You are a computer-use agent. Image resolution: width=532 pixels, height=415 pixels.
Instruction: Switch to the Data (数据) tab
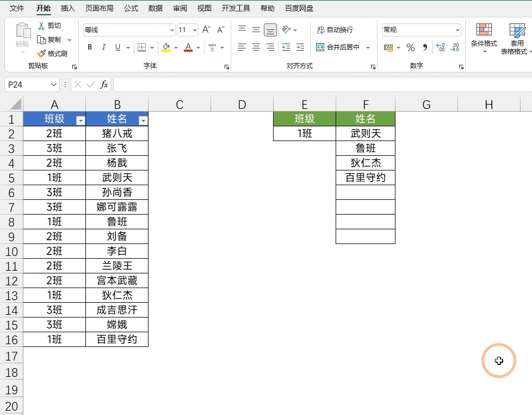coord(156,8)
